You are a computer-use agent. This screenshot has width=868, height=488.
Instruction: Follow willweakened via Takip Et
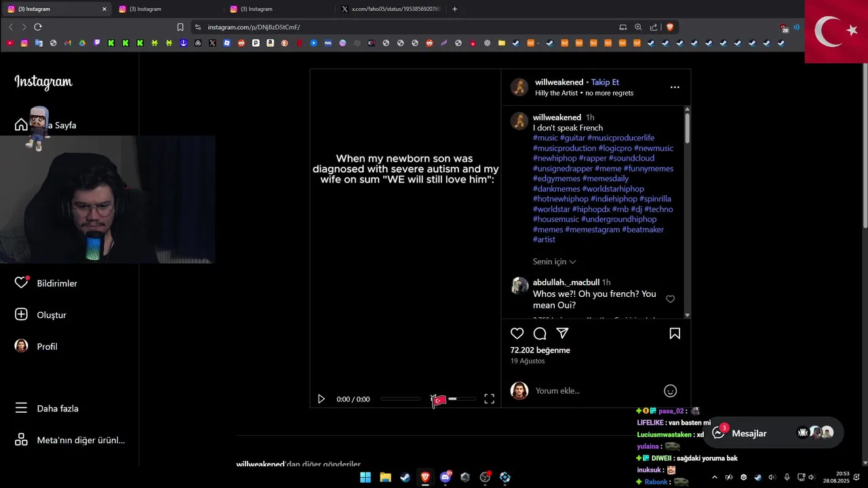(x=605, y=82)
